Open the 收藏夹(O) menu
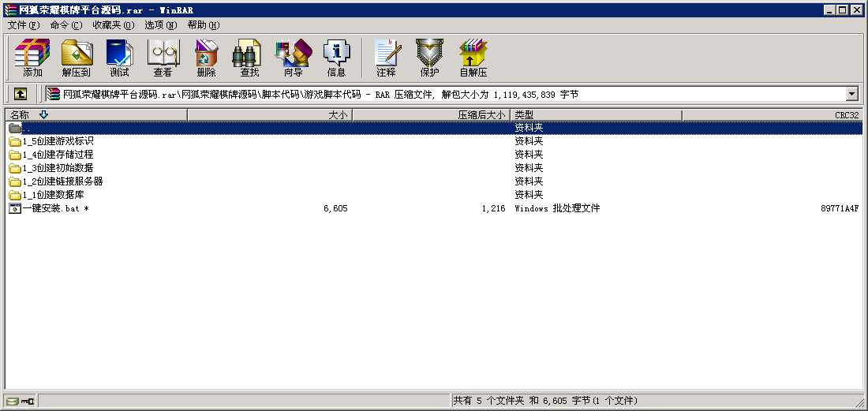Viewport: 868px width, 411px height. [x=114, y=25]
